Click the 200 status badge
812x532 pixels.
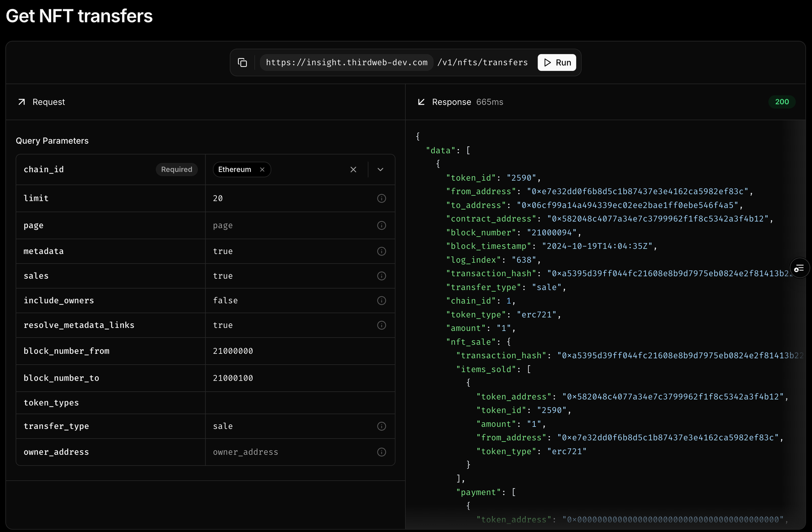click(x=782, y=102)
